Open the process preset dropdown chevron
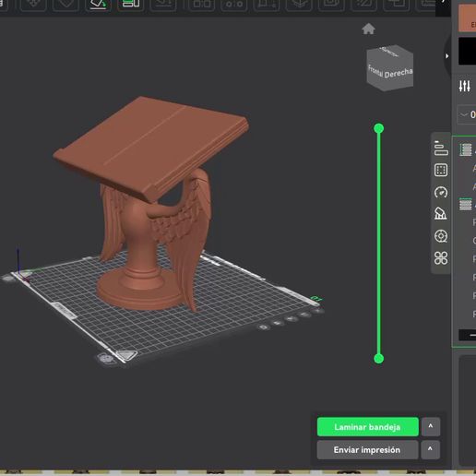 [463, 115]
